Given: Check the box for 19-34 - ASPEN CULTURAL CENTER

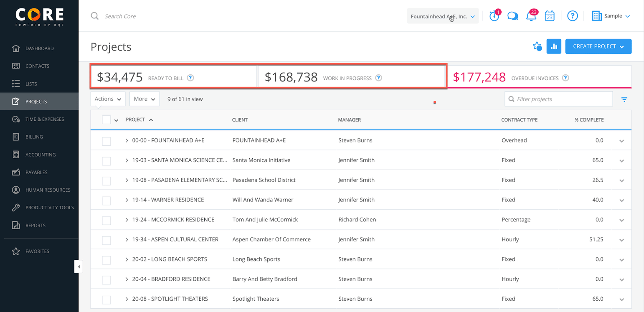Looking at the screenshot, I should (x=106, y=240).
